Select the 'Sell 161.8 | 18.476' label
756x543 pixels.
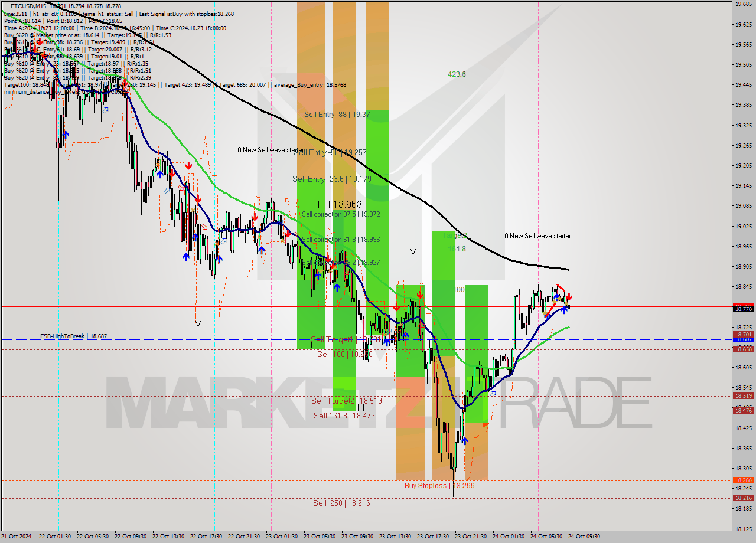(344, 416)
